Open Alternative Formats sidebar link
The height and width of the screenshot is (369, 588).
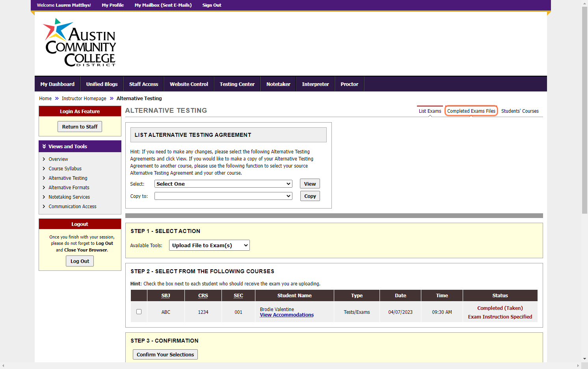click(69, 188)
